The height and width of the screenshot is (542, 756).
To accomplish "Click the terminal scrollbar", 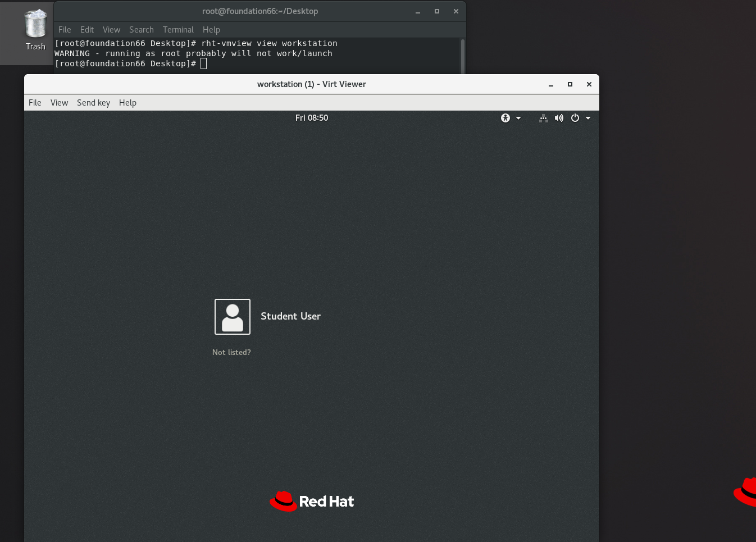I will pos(463,56).
